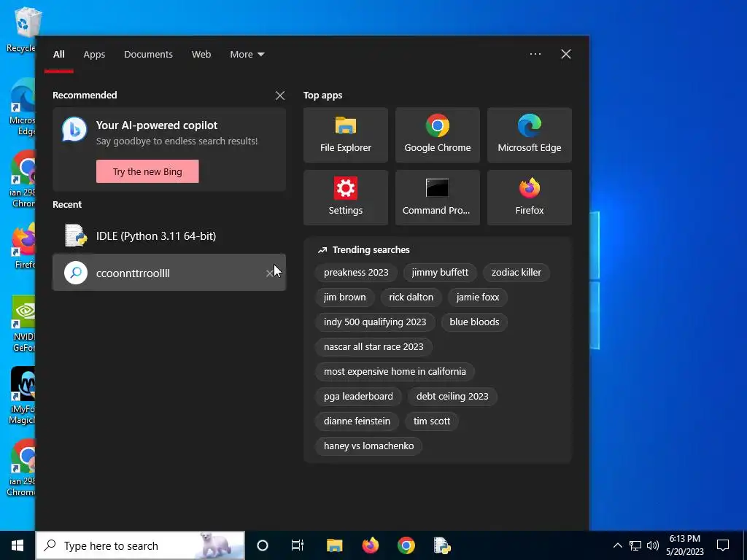Open network status tray icon
Viewport: 747px width, 560px height.
click(x=635, y=545)
